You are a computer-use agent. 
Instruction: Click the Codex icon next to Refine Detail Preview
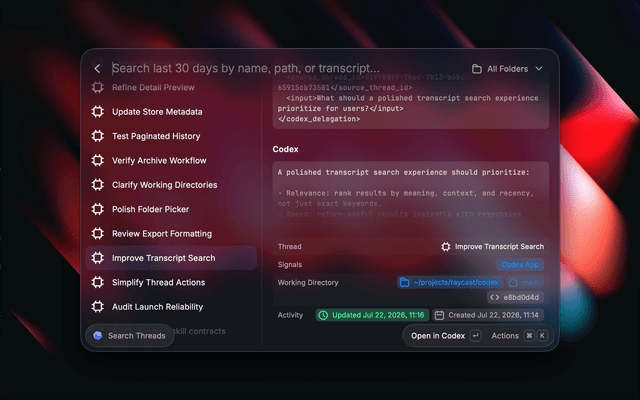[98, 87]
